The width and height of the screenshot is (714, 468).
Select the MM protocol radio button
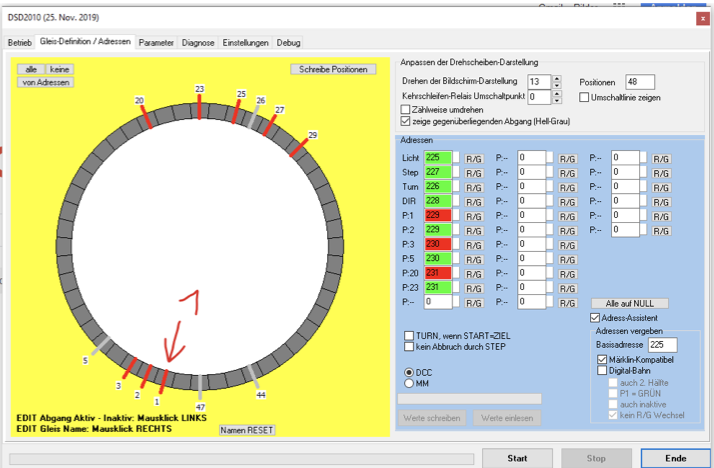[x=408, y=382]
